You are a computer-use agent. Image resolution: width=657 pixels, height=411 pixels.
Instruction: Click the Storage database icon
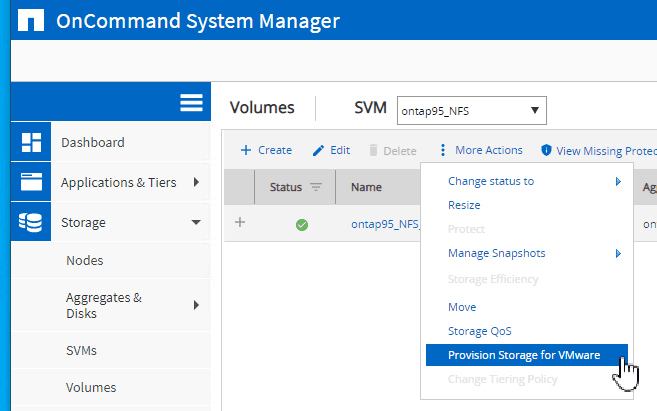31,222
